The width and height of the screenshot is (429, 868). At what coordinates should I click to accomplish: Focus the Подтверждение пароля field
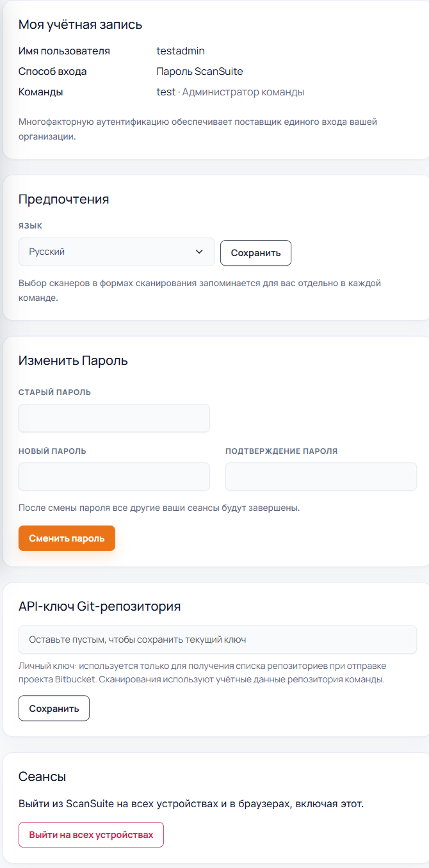click(x=321, y=477)
